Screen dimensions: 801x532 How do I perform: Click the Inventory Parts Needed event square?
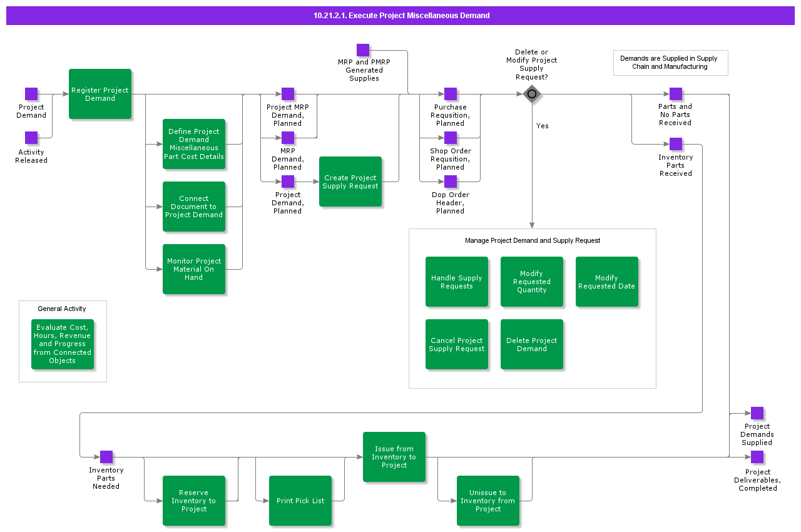pos(106,457)
